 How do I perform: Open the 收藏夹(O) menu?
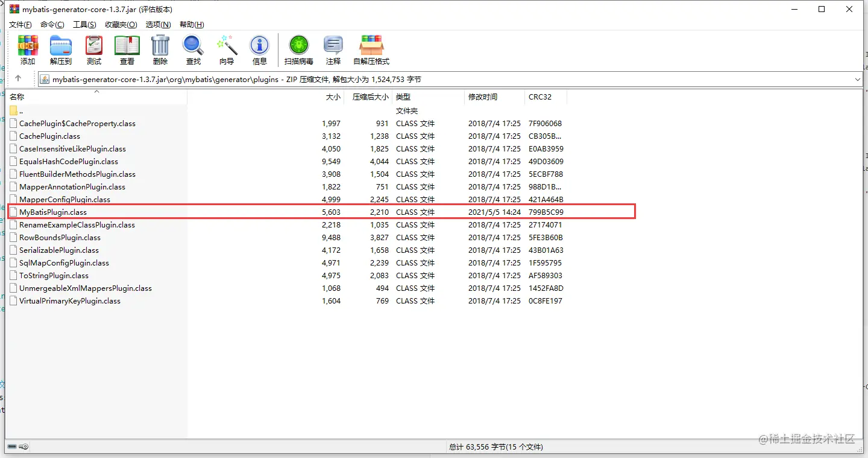(x=121, y=25)
